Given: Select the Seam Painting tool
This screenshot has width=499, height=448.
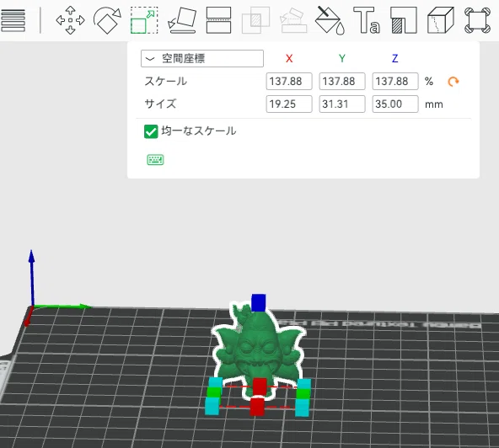Looking at the screenshot, I should (404, 20).
